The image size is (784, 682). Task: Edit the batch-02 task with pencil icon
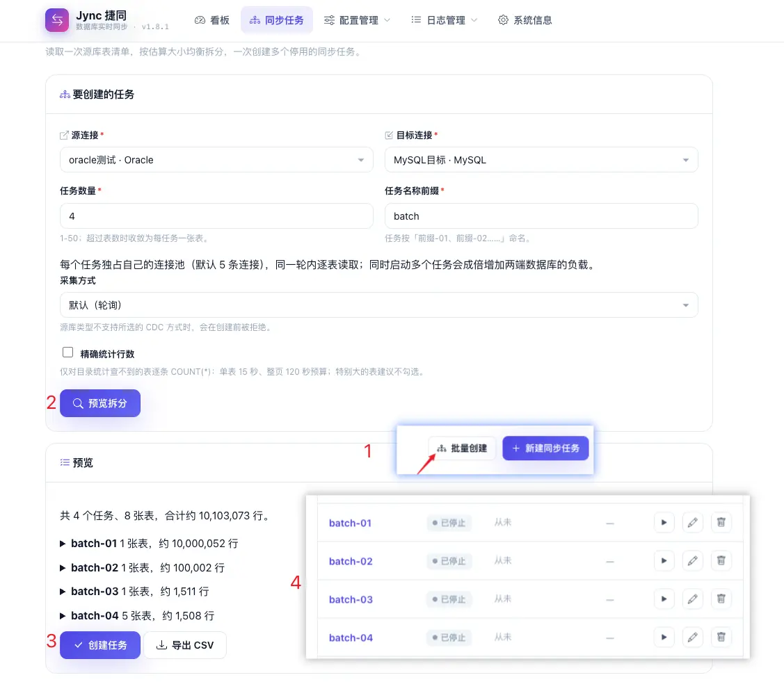[692, 560]
